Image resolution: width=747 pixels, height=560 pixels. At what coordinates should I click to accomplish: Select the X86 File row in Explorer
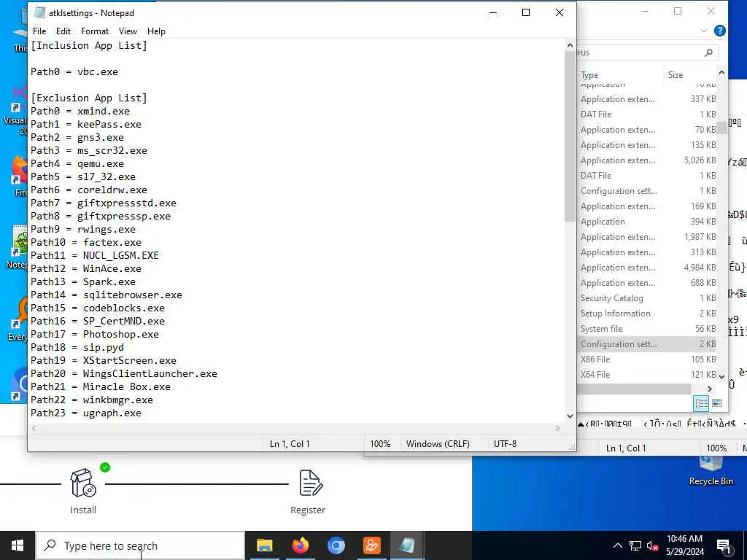point(647,359)
